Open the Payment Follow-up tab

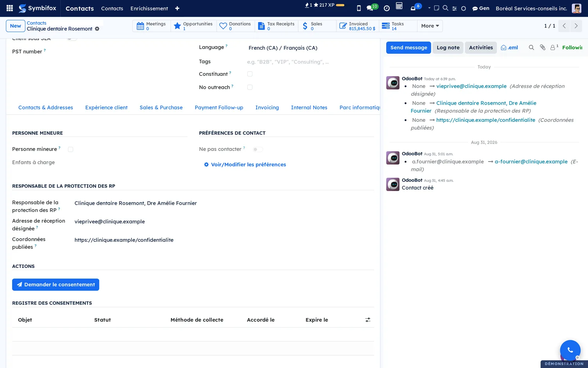pos(219,107)
